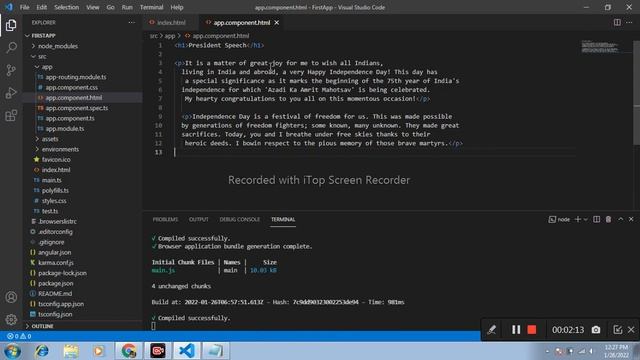Open the Extensions view
This screenshot has width=640, height=360.
[11, 116]
